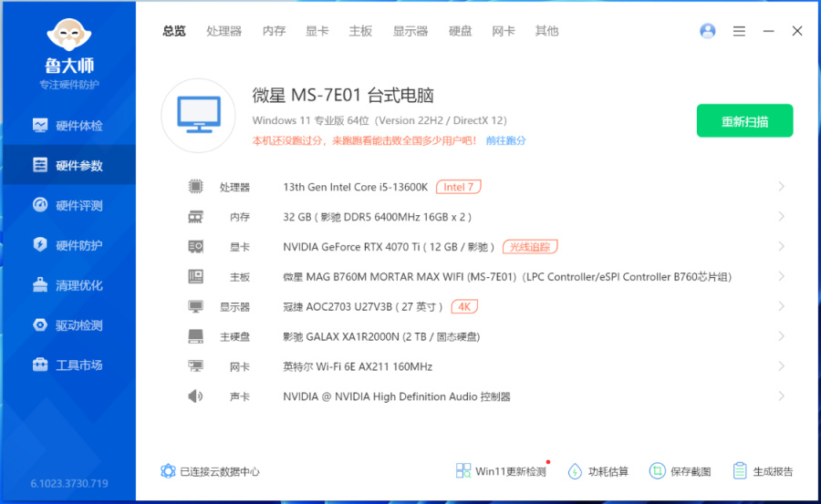Open 工具市场 toolbox icon
This screenshot has height=504, width=821.
[40, 365]
